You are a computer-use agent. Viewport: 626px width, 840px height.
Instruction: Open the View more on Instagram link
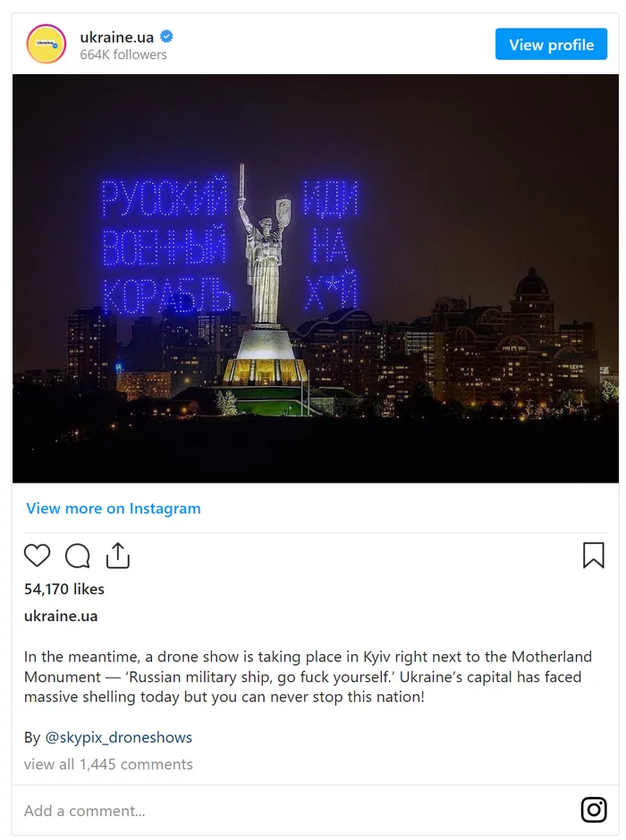[x=114, y=508]
